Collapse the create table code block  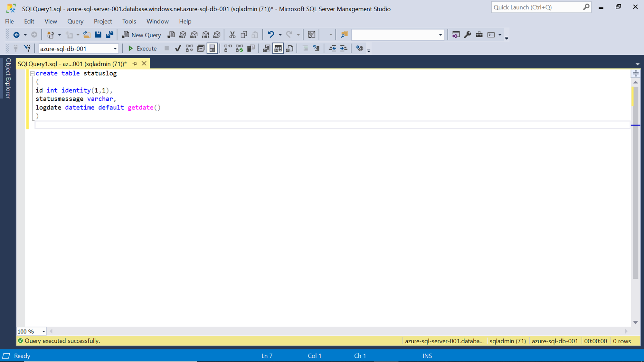click(32, 74)
